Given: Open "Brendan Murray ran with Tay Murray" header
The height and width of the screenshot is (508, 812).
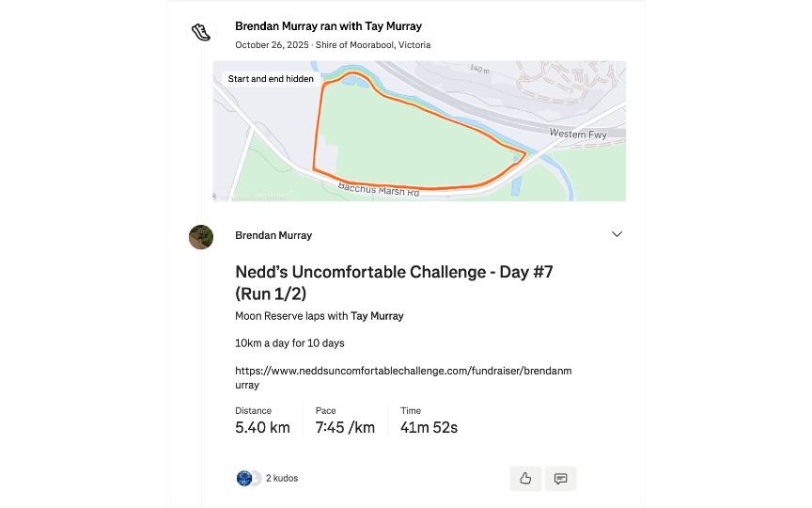Looking at the screenshot, I should (x=328, y=26).
